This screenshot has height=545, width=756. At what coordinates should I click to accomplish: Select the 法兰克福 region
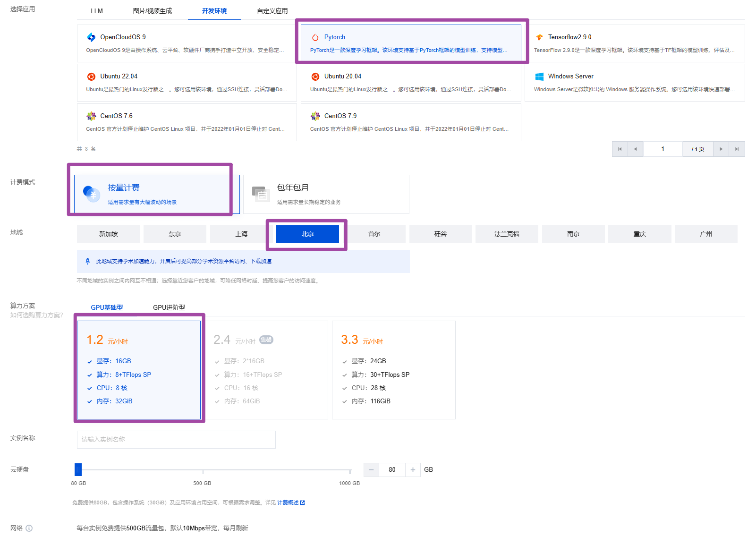point(507,234)
